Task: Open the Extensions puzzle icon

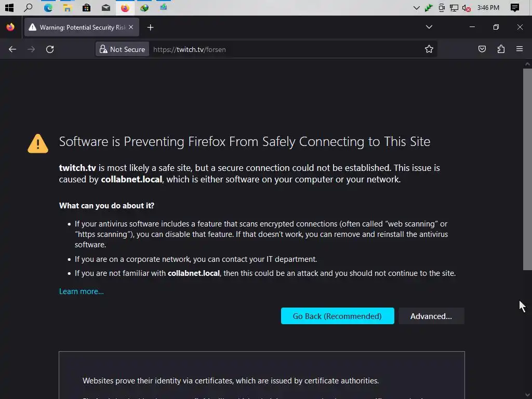Action: coord(501,49)
